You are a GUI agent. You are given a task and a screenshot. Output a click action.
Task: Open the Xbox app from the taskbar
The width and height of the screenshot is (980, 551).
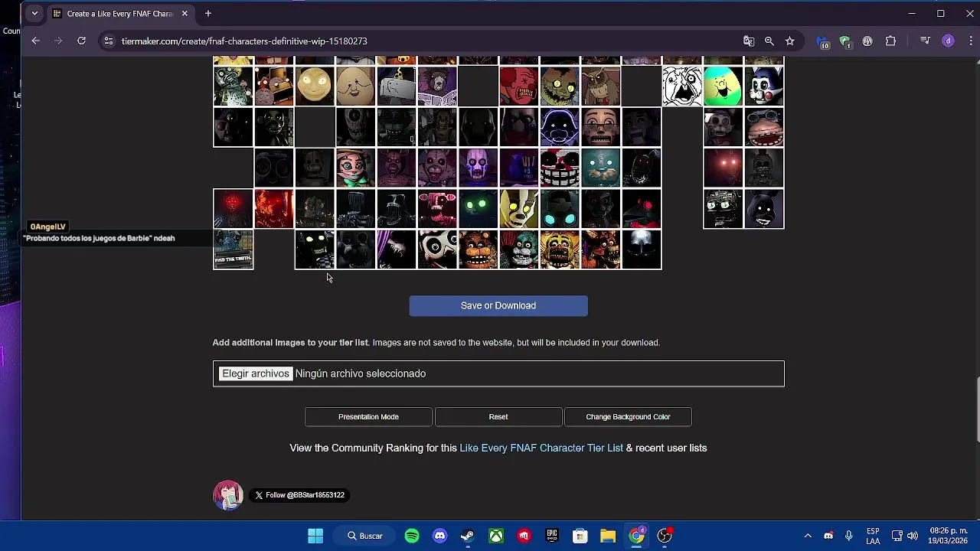point(496,536)
